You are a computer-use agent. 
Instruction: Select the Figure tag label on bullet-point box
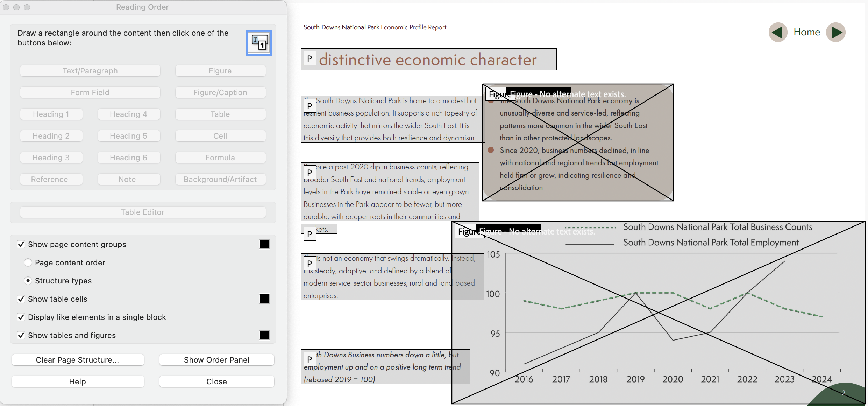click(498, 94)
